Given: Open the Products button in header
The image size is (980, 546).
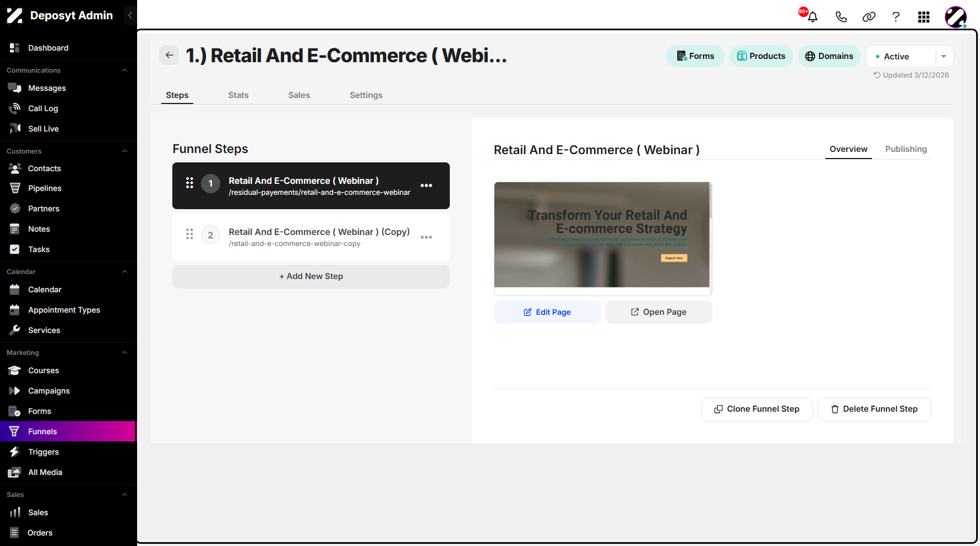Looking at the screenshot, I should [x=761, y=56].
